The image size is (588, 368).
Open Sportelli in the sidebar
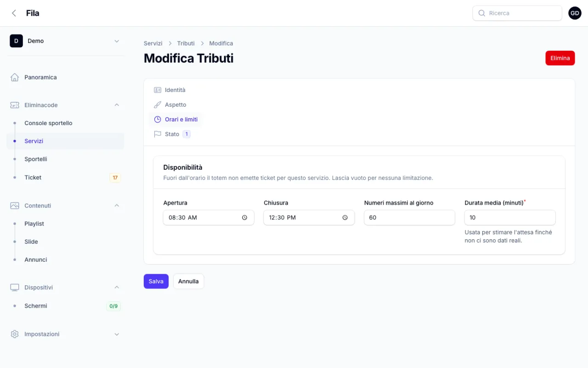(65, 159)
